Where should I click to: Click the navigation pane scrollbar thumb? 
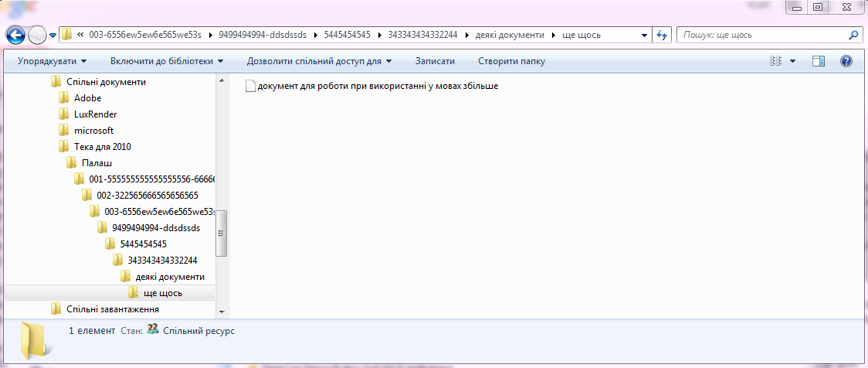coord(222,233)
